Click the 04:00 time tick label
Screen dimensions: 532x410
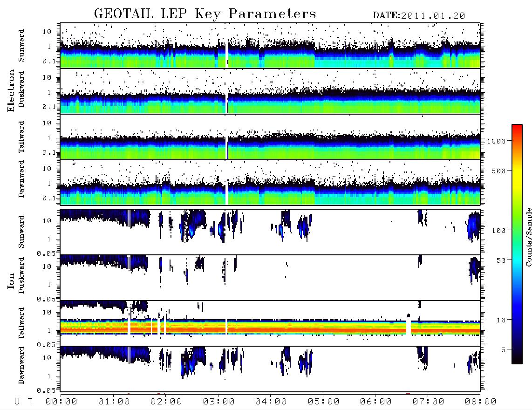tap(271, 402)
